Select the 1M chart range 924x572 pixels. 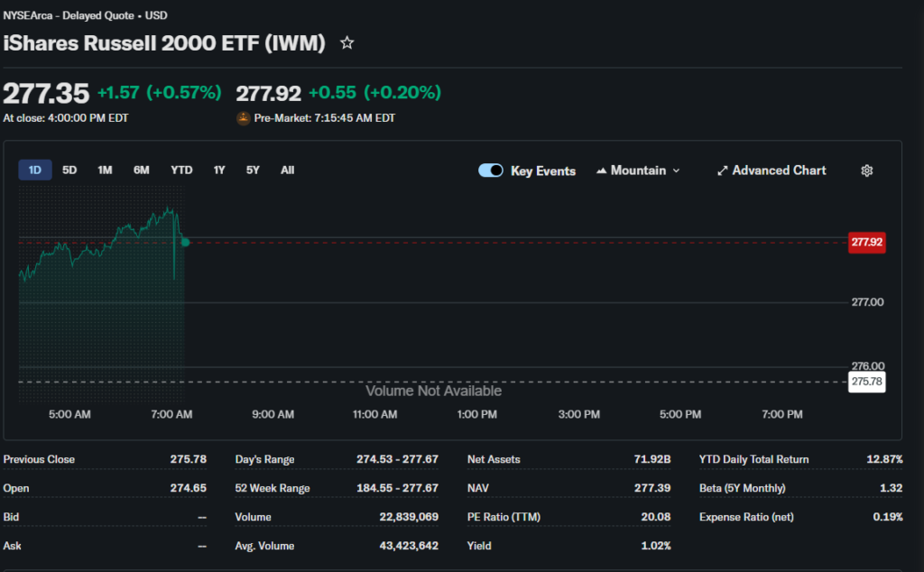click(x=105, y=170)
